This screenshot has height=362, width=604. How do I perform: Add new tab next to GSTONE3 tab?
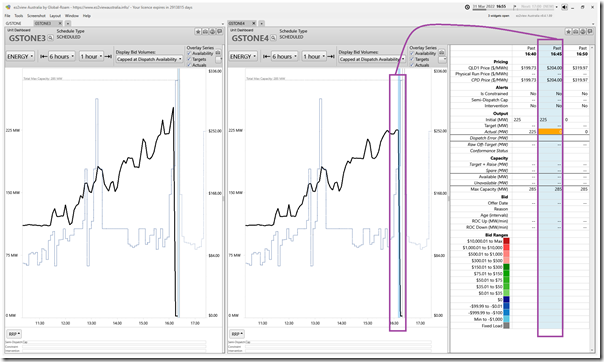67,23
